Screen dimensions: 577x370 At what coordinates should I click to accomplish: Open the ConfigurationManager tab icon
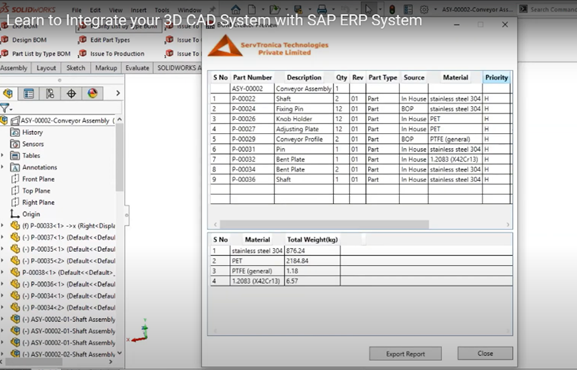pos(50,94)
